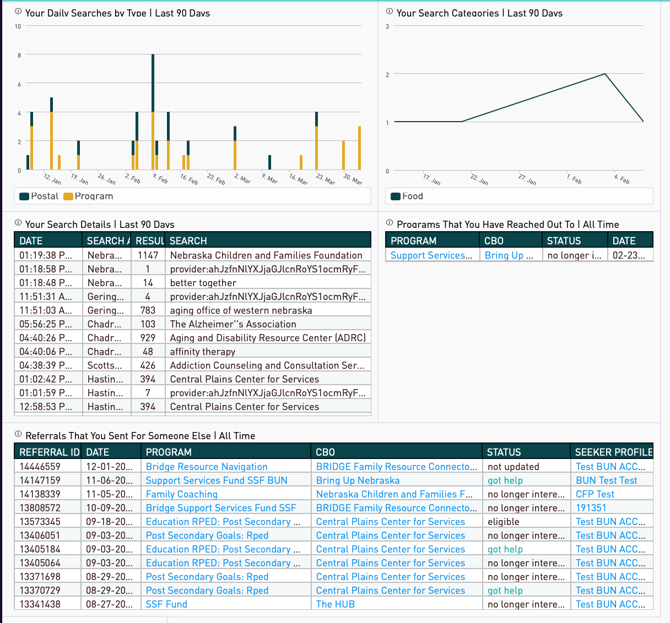This screenshot has width=670, height=623.
Task: Open Bring Up Nebraska link in referrals table
Action: point(357,481)
